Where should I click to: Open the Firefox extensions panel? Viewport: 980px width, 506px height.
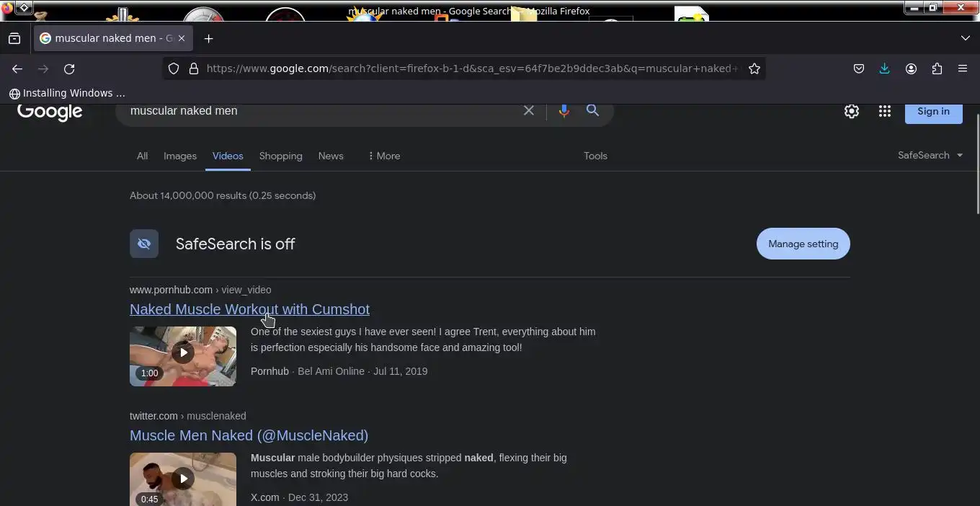pyautogui.click(x=937, y=68)
